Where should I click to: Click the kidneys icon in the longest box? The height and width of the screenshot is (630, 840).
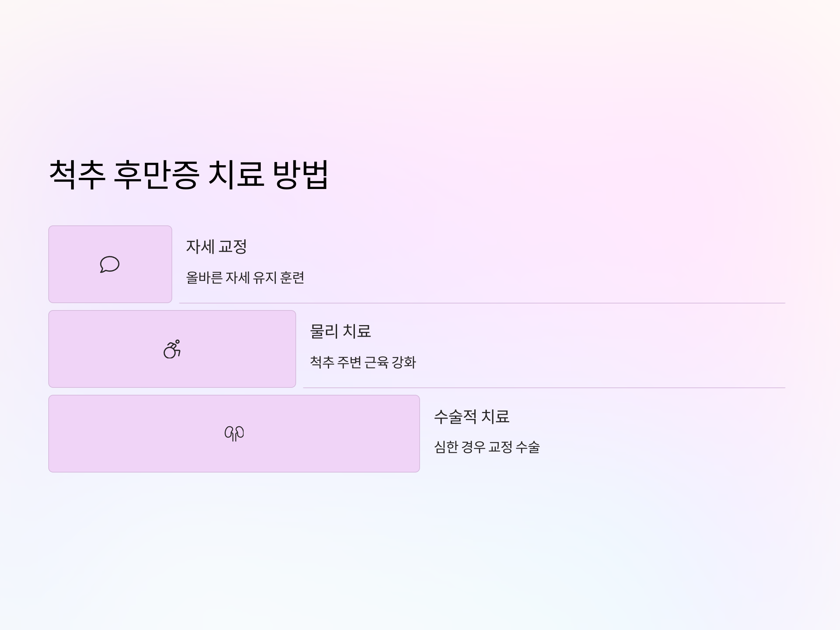234,434
